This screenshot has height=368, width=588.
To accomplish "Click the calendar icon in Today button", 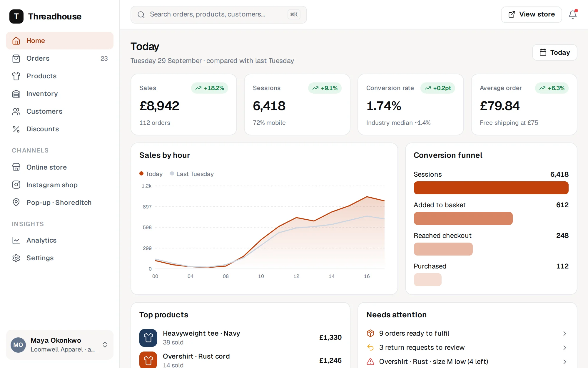I will click(543, 52).
